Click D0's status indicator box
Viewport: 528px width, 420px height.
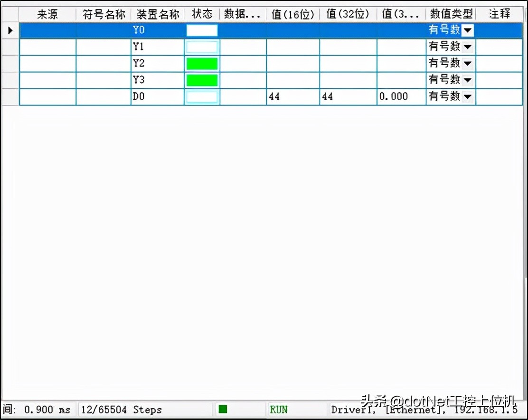202,96
